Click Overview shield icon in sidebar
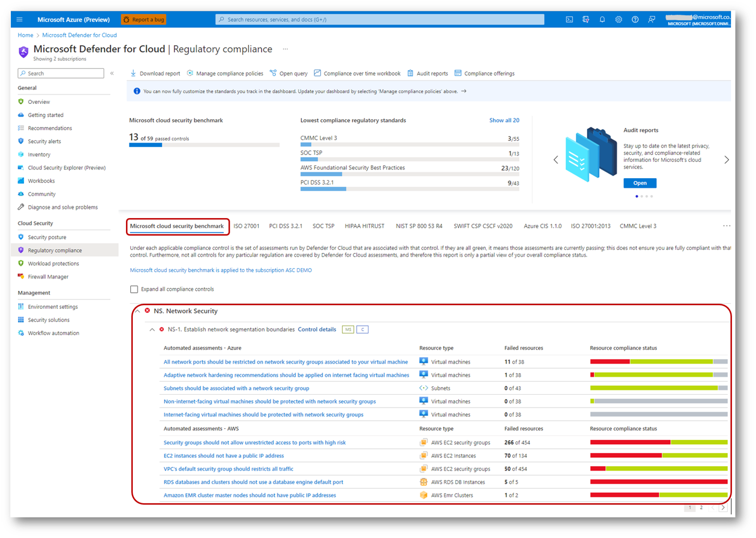Screen dimensions: 756x538 pos(21,101)
